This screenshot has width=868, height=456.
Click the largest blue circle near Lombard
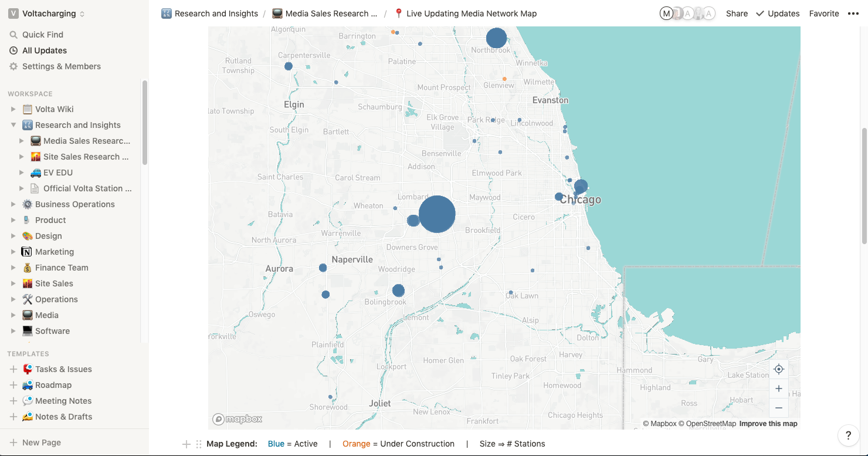[437, 214]
